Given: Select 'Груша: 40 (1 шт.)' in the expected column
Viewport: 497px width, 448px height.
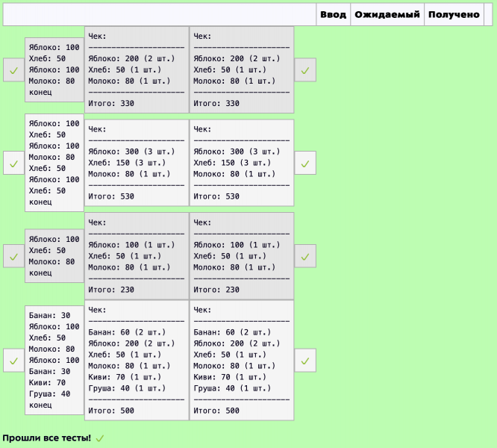Looking at the screenshot, I should [x=127, y=388].
